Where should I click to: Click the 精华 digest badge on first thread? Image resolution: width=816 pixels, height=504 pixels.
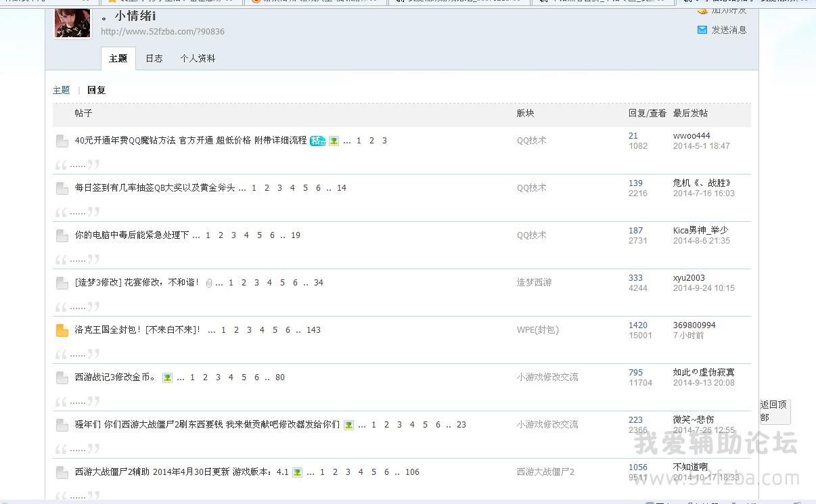tap(317, 141)
